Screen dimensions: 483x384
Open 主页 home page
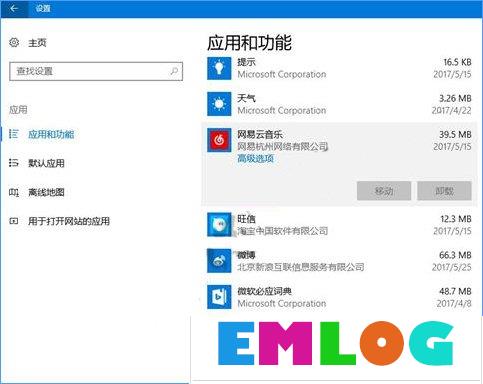pyautogui.click(x=37, y=43)
